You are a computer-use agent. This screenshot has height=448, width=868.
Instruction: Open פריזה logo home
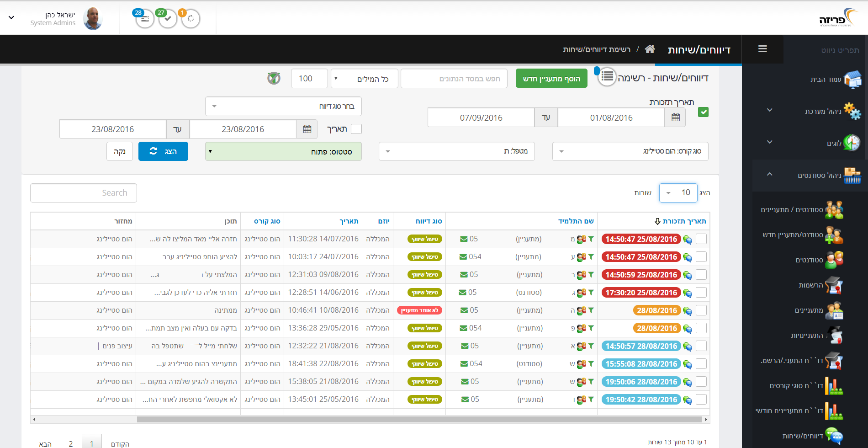[839, 17]
